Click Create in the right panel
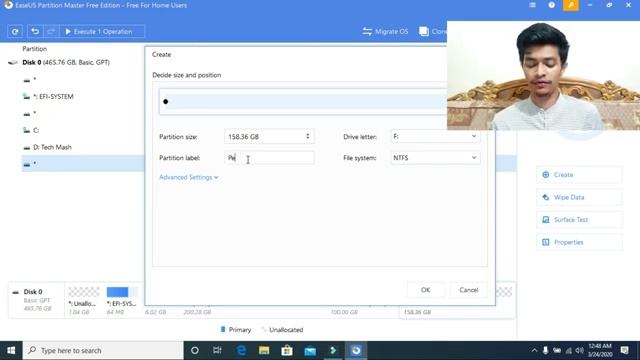Image resolution: width=640 pixels, height=360 pixels. click(579, 175)
